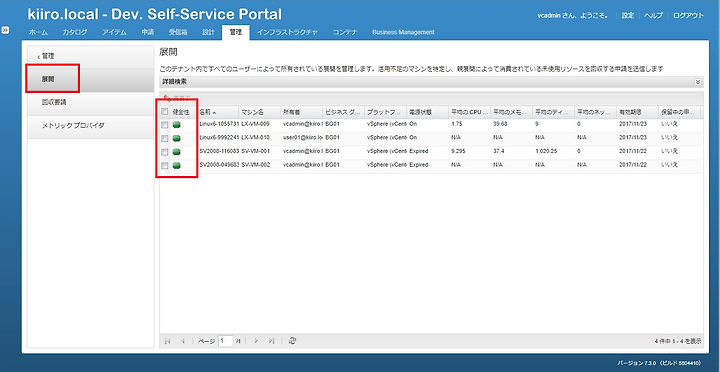Go to previous page of the grid

183,341
